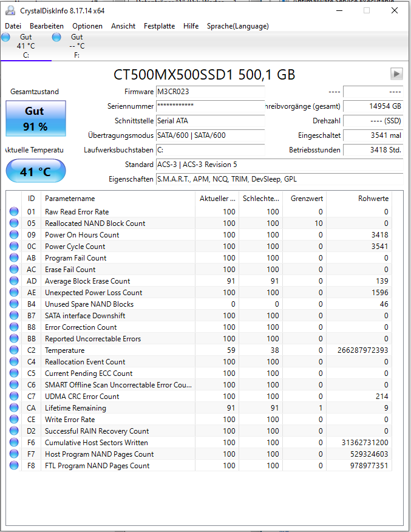Open the Datei menu
The height and width of the screenshot is (532, 411).
pyautogui.click(x=13, y=26)
